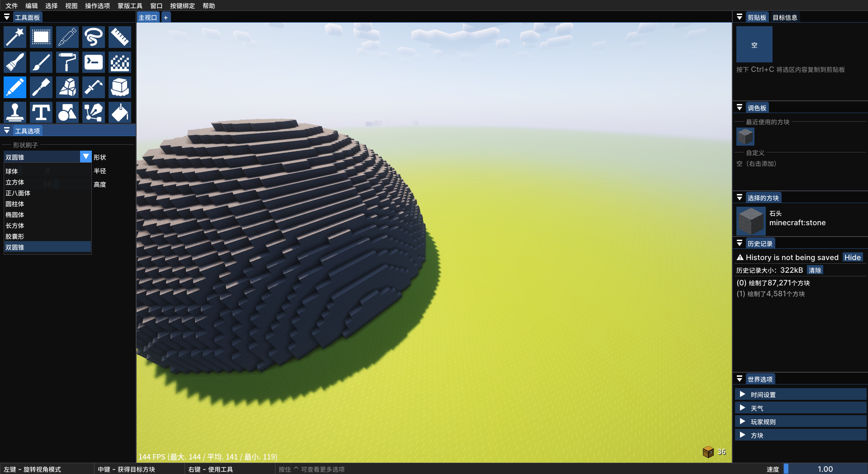Adjust the 速度 slider at bottom
868x474 pixels.
coord(825,469)
